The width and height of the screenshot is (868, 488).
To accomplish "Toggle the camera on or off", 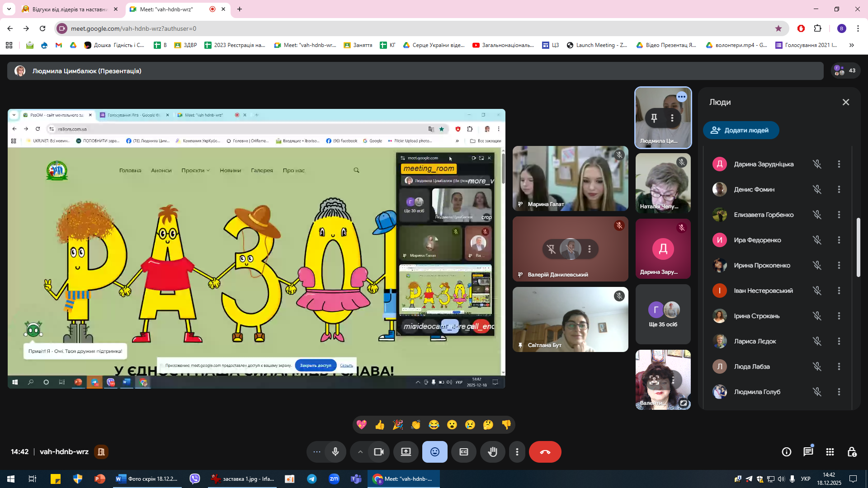I will pos(379,452).
